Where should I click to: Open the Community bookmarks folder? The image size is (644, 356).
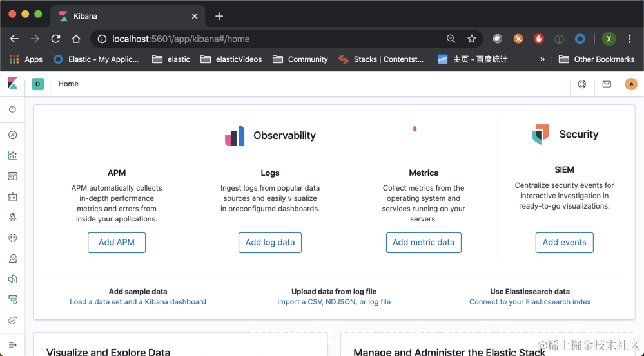(x=300, y=59)
